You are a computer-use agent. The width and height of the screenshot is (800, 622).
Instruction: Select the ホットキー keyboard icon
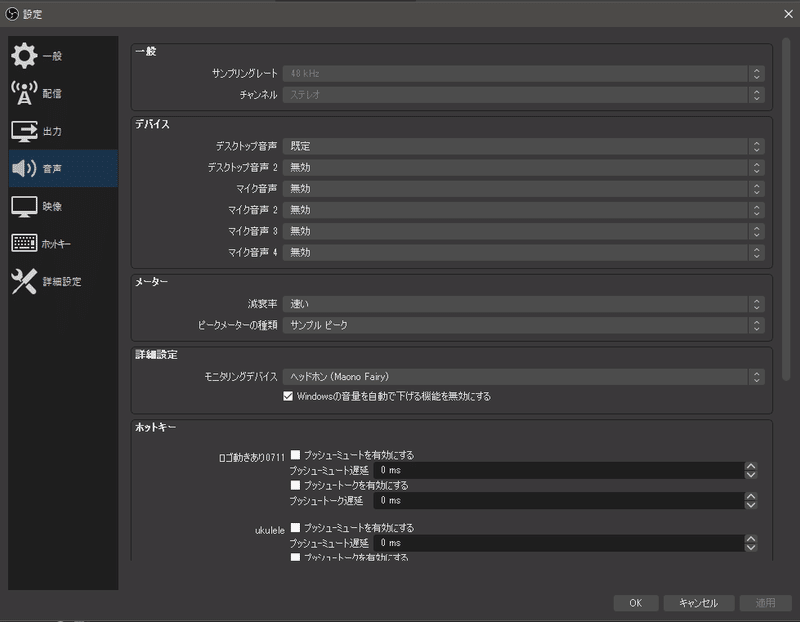click(x=24, y=243)
